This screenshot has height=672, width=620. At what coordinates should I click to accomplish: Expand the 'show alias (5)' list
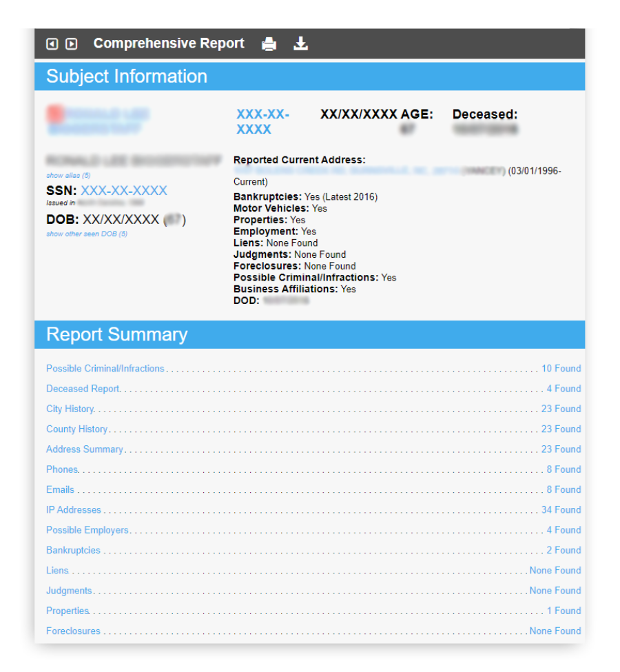click(x=67, y=175)
